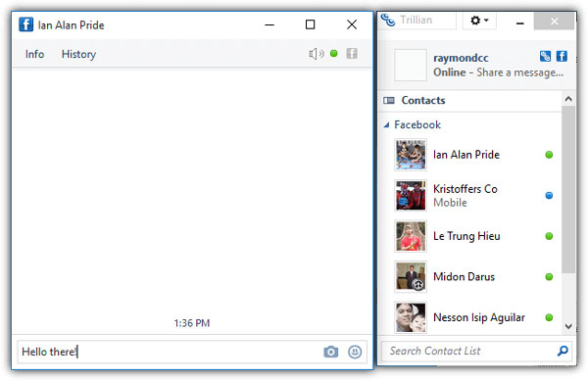Click the gray Facebook icon in chat toolbar

[x=352, y=54]
